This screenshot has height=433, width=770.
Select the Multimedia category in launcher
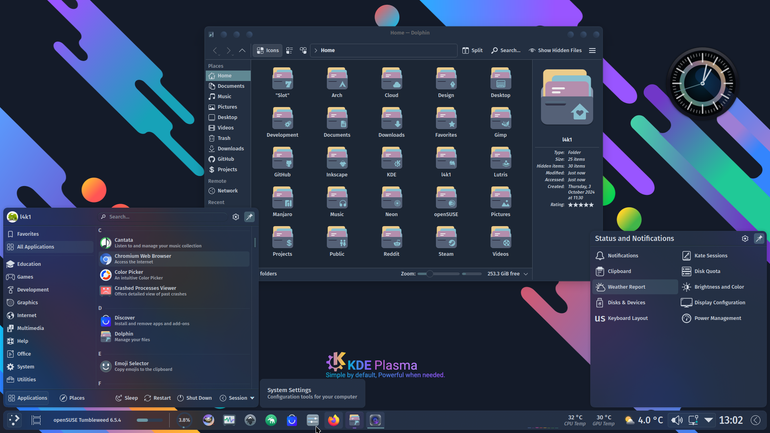[x=49, y=328]
